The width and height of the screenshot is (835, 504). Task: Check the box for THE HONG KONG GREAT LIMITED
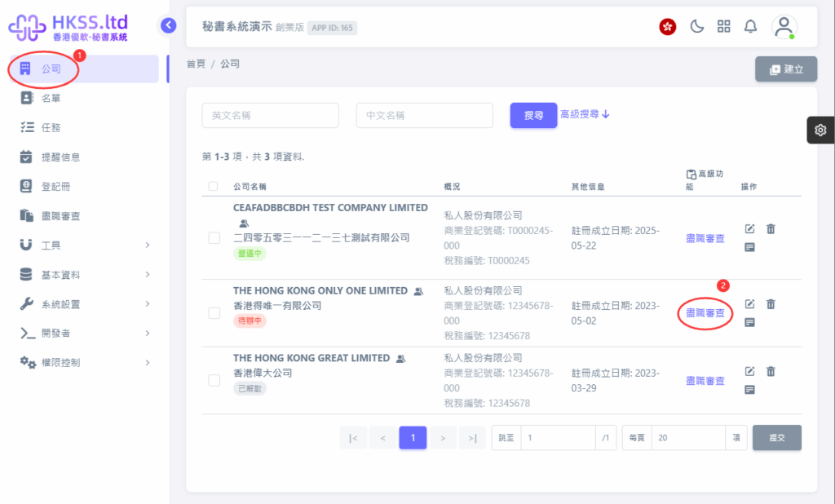[214, 380]
